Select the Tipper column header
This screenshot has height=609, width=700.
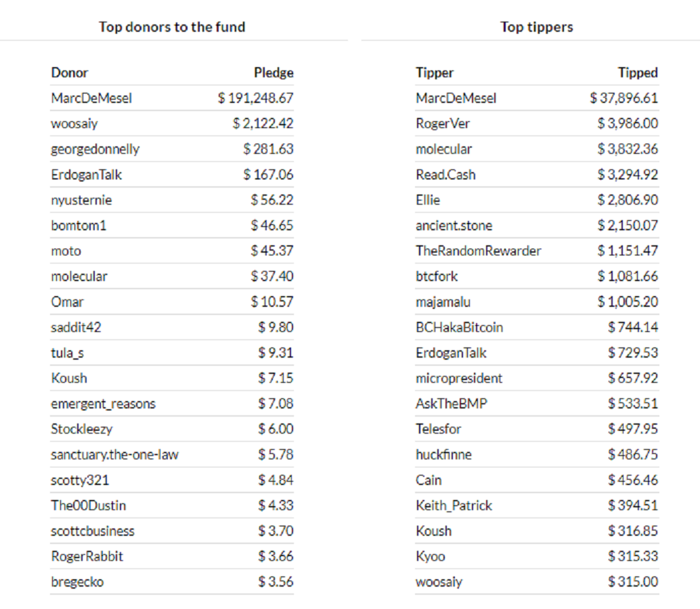435,72
